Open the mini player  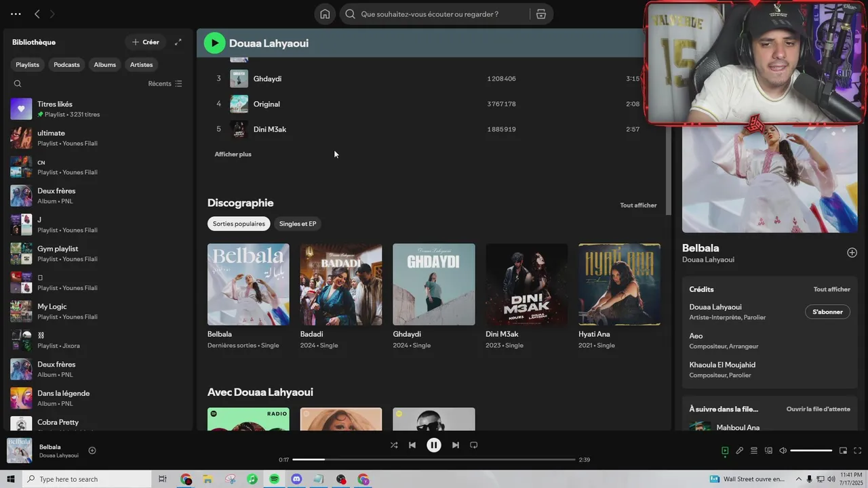843,451
